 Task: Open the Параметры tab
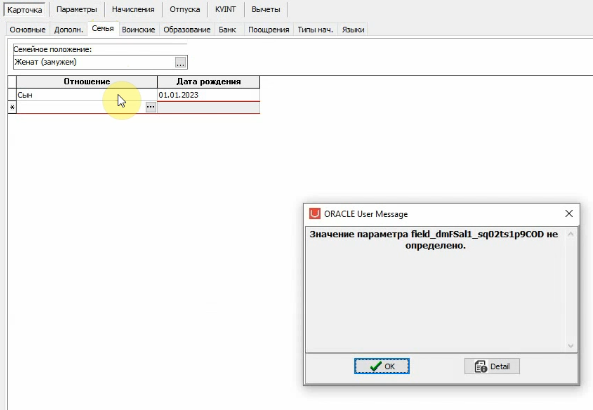(77, 9)
